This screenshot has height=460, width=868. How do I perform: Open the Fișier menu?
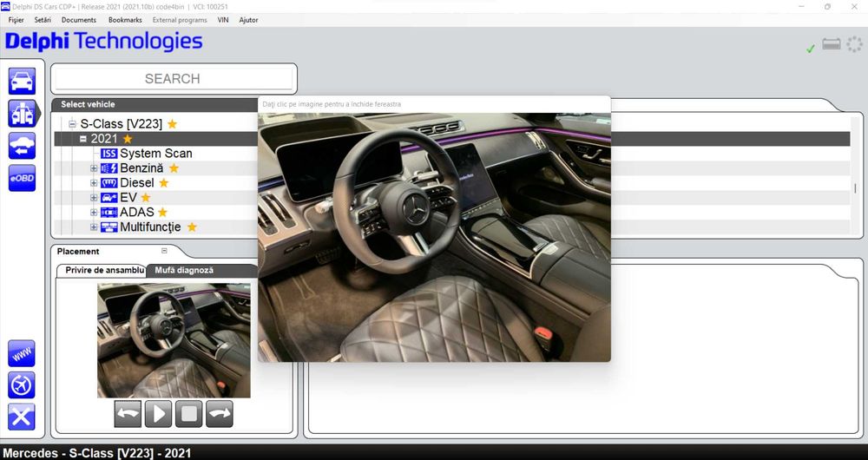point(16,20)
